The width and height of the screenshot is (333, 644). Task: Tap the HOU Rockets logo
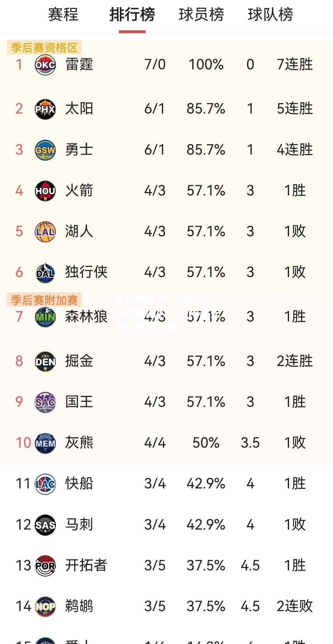coord(45,191)
